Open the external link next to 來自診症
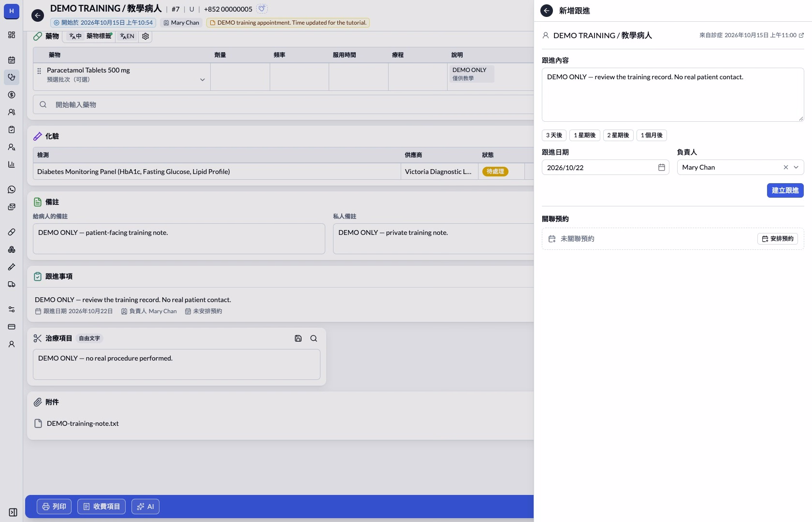 [x=801, y=35]
